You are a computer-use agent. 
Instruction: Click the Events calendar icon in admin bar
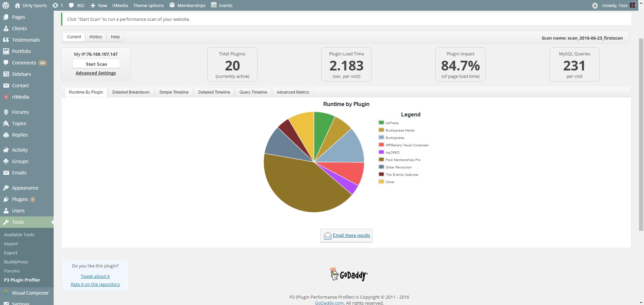tap(214, 5)
